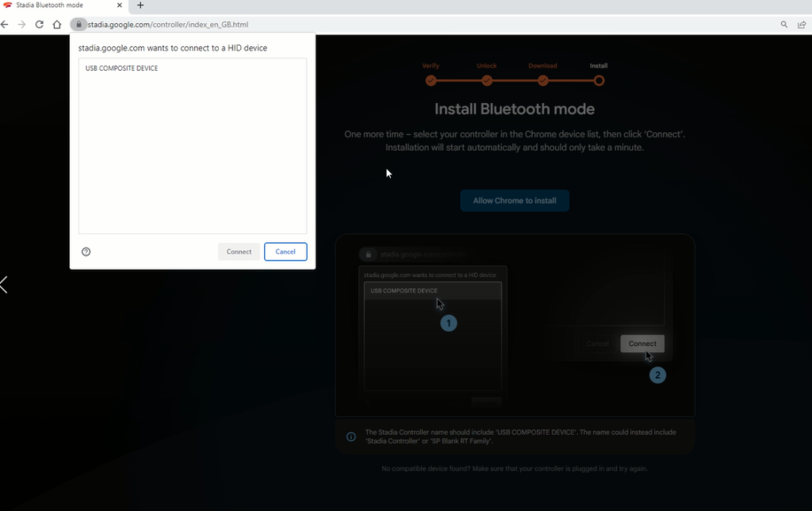Click the padlock site info icon

[x=79, y=25]
